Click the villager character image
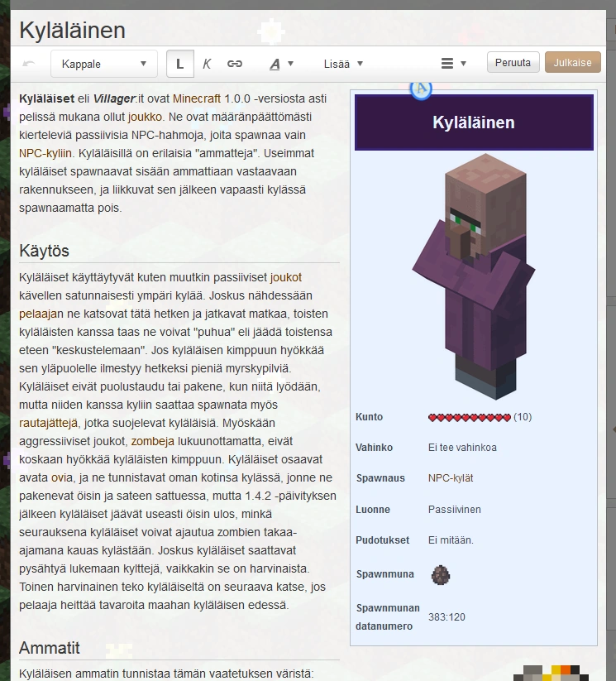This screenshot has height=681, width=616. coord(473,276)
